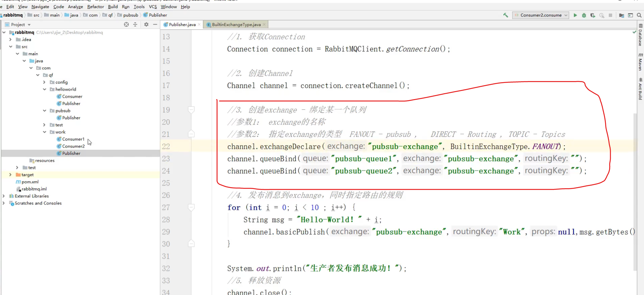Screen dimensions: 644x295
Task: Open Search Everywhere magnifier icon
Action: (x=639, y=15)
